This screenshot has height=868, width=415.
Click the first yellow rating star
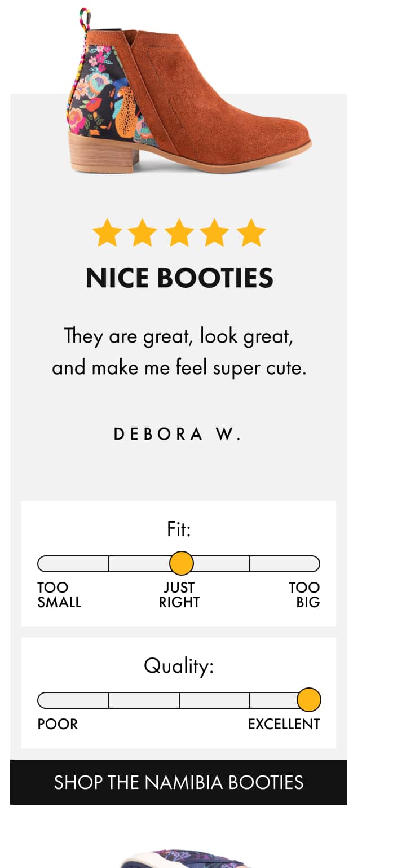click(x=107, y=233)
